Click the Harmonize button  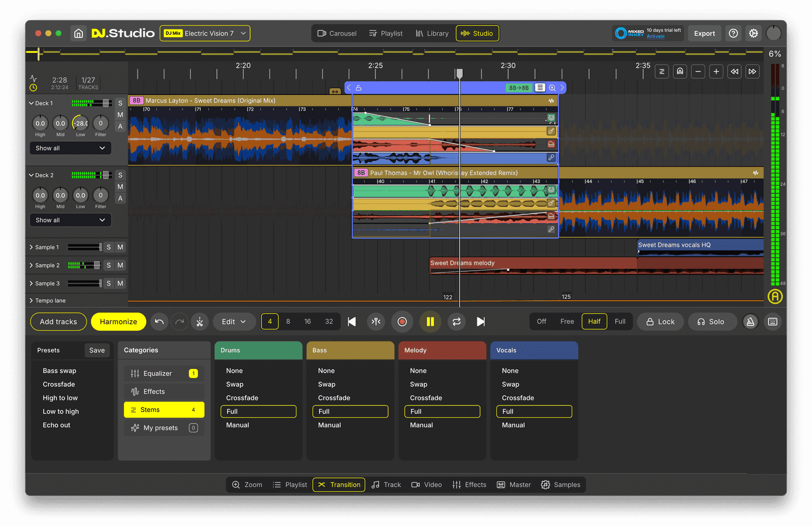point(118,322)
